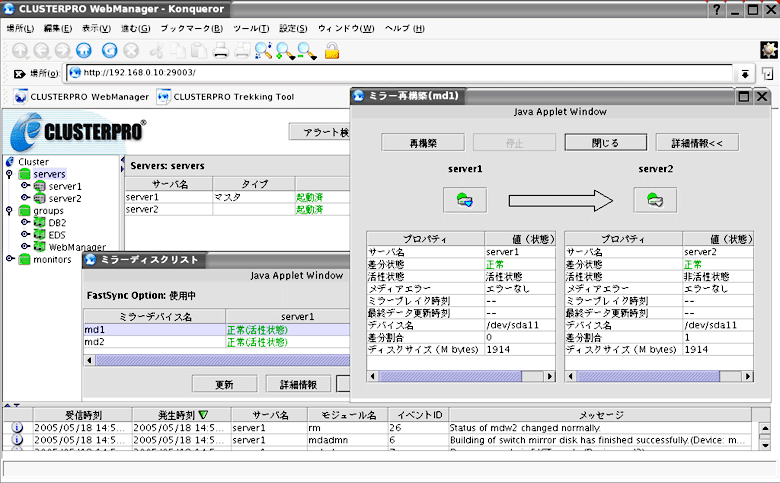Reload the page with the refresh icon

(109, 51)
